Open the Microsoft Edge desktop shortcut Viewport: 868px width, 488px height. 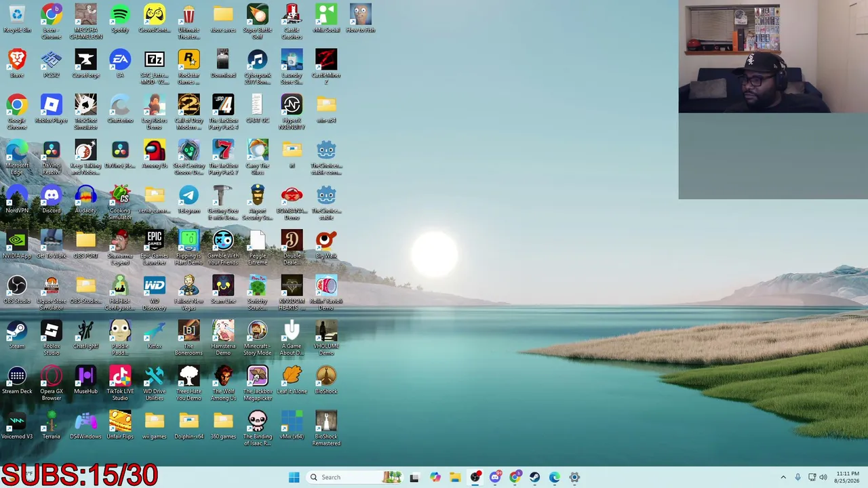pos(17,157)
